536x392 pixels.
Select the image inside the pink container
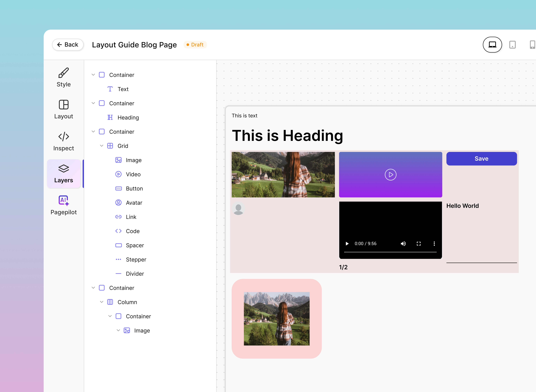click(277, 319)
